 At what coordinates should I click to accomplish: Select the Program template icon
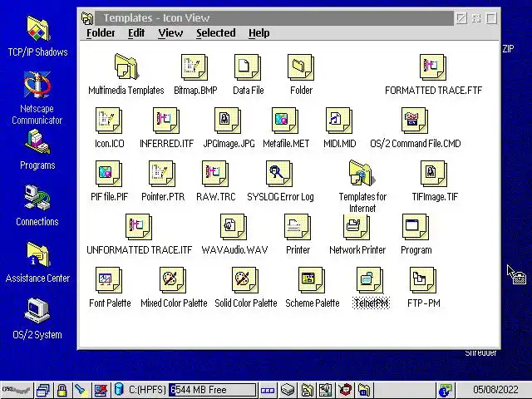(416, 227)
